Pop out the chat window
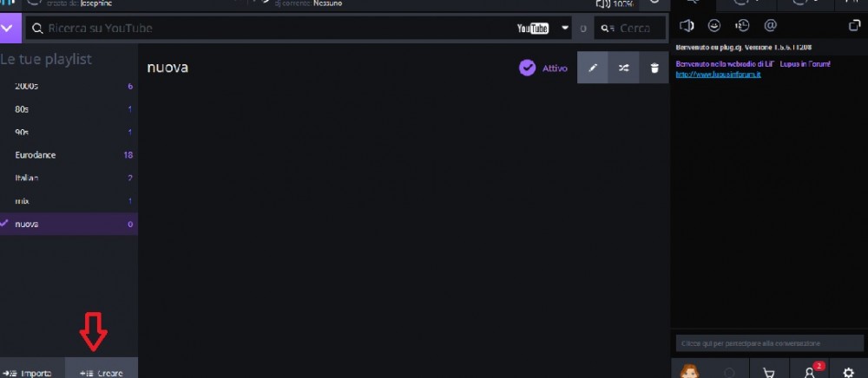Viewport: 868px width, 378px height. (855, 25)
